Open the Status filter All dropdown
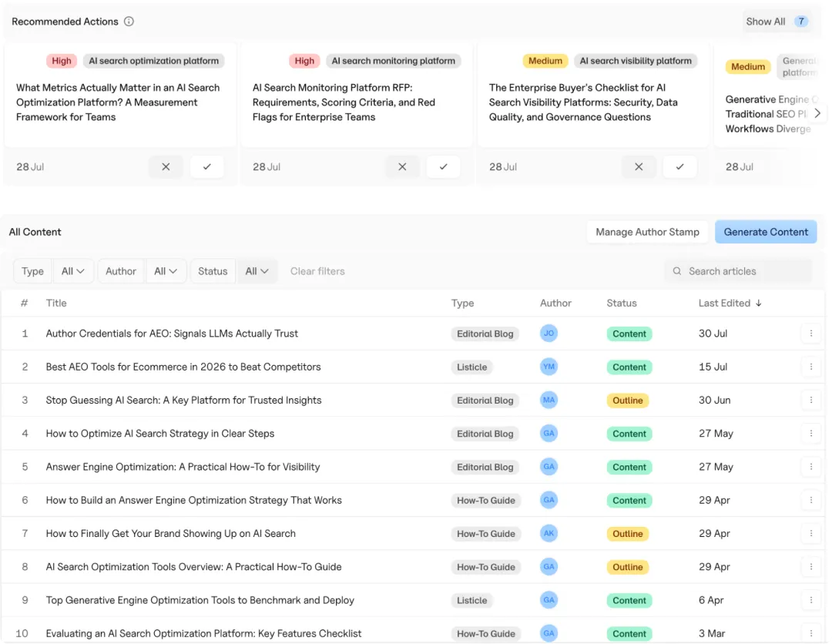 click(x=257, y=271)
